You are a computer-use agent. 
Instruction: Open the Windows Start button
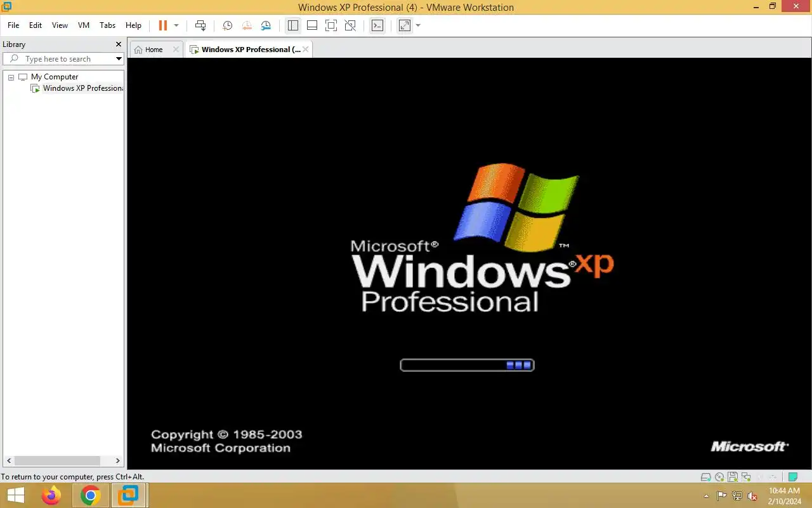pos(16,495)
